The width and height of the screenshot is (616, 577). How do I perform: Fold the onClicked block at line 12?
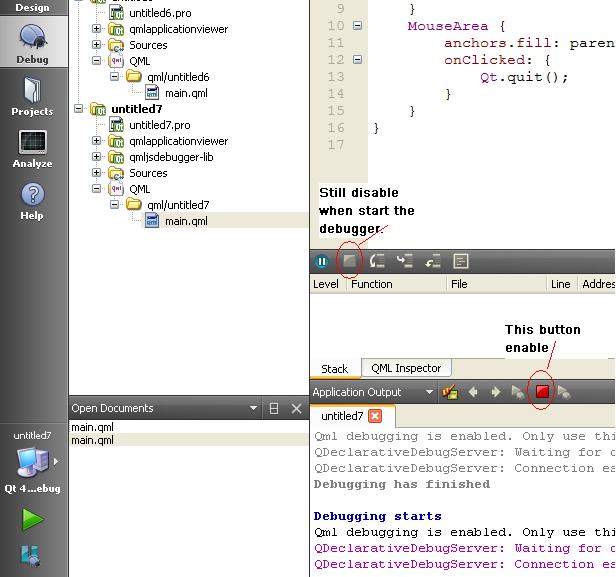[x=357, y=60]
